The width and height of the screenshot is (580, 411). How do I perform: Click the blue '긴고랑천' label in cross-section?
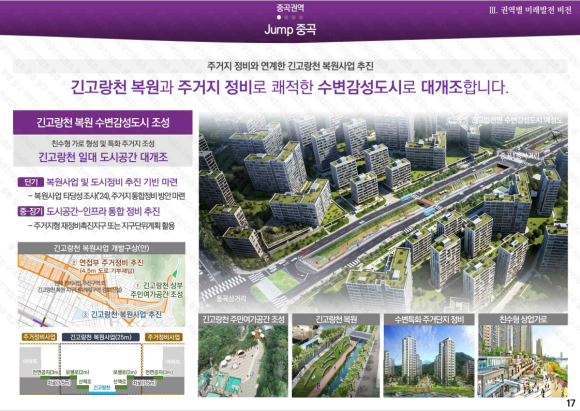pyautogui.click(x=102, y=387)
